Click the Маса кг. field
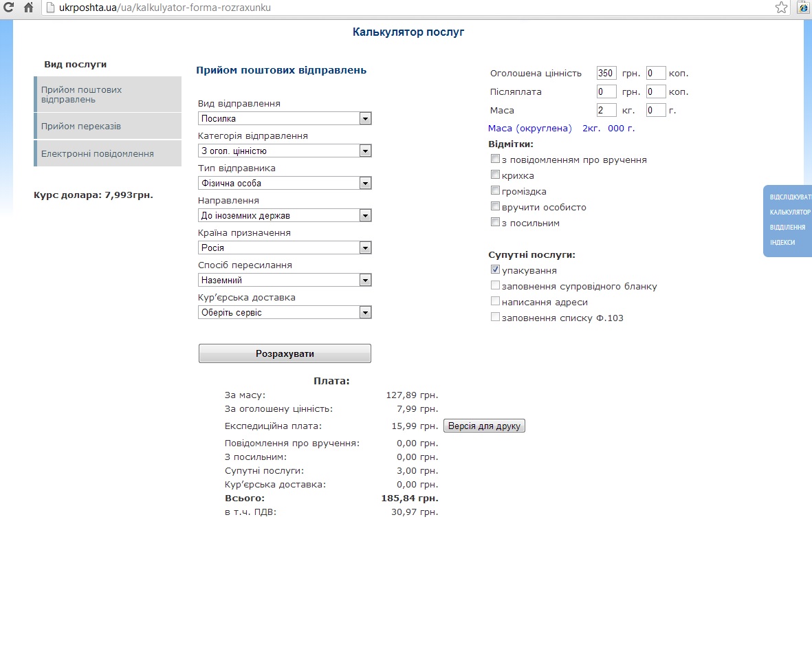Viewport: 812px width, 647px height. (606, 110)
